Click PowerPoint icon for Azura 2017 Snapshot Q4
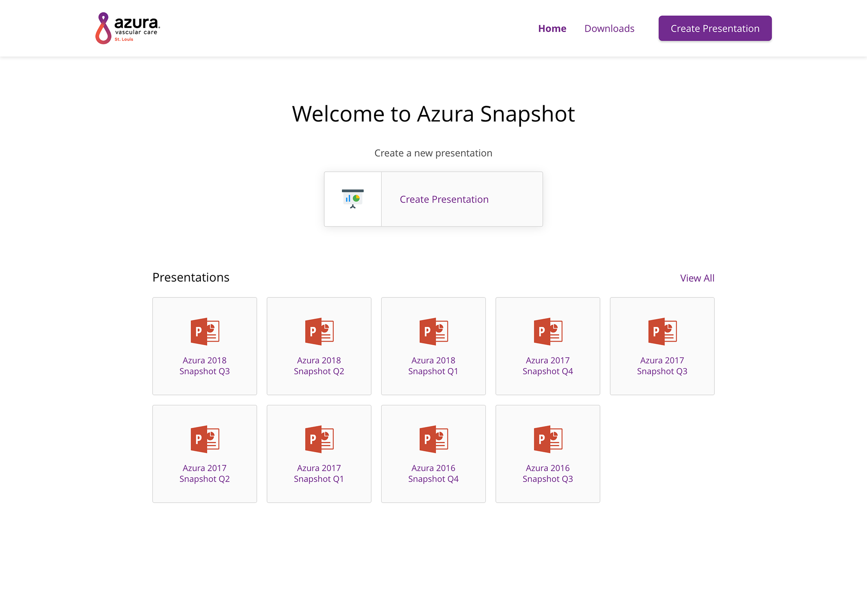 coord(548,331)
